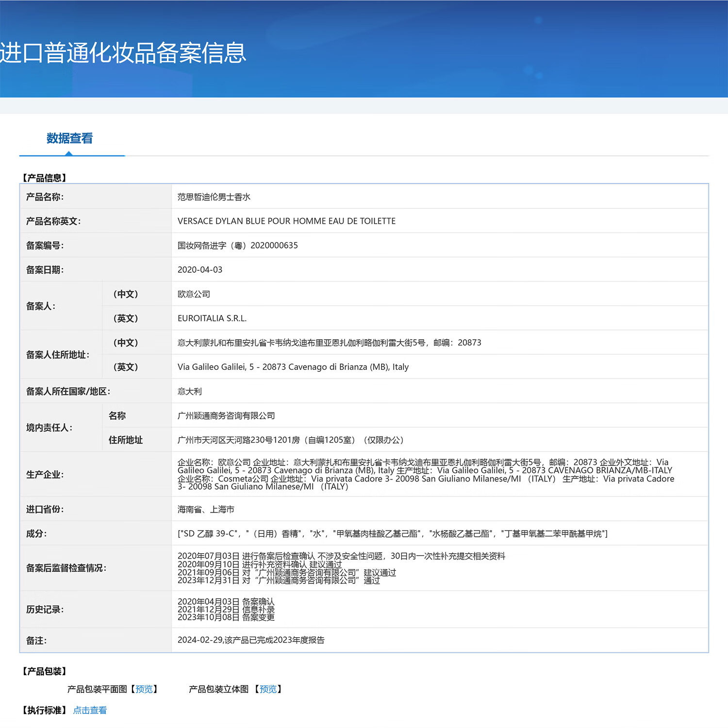Select the filing date 2020-04-03

point(200,269)
